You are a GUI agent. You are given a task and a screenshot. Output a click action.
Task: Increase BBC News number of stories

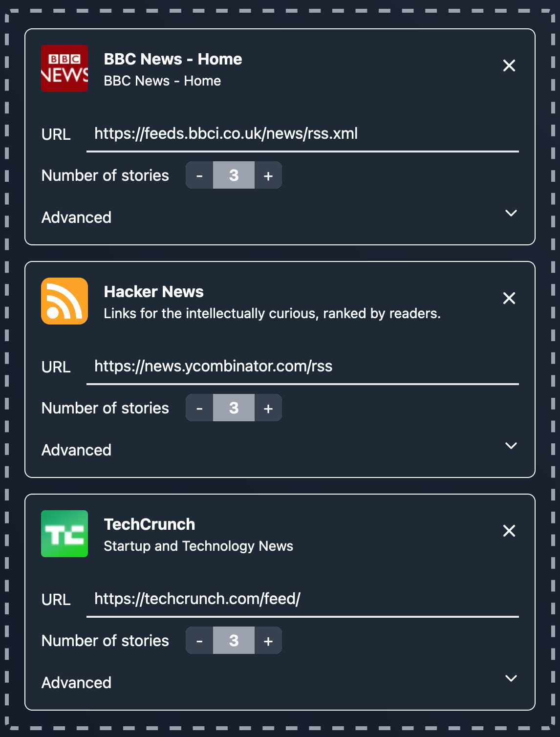(x=268, y=175)
